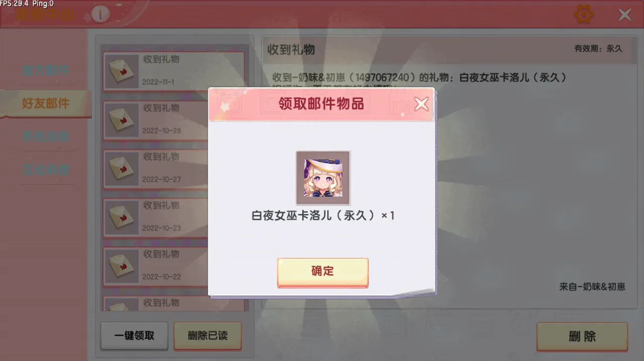Click the 删除已读 button

207,336
